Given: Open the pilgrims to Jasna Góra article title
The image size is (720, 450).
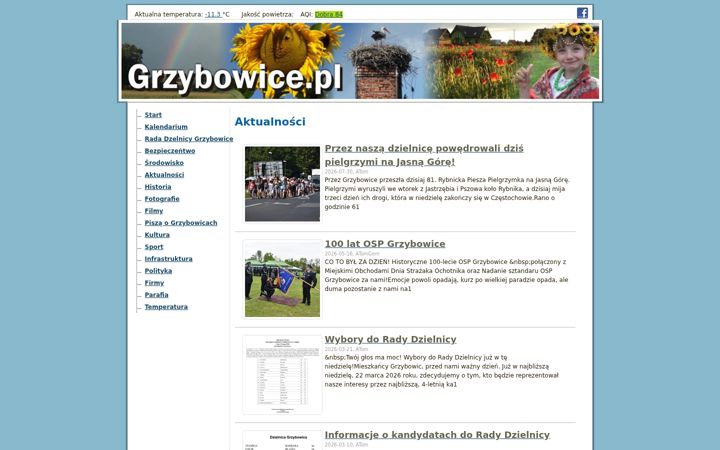Looking at the screenshot, I should coord(424,155).
